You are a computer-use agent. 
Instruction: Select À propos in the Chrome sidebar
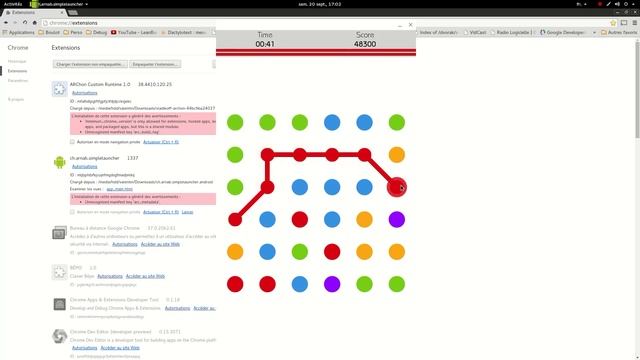[x=16, y=99]
